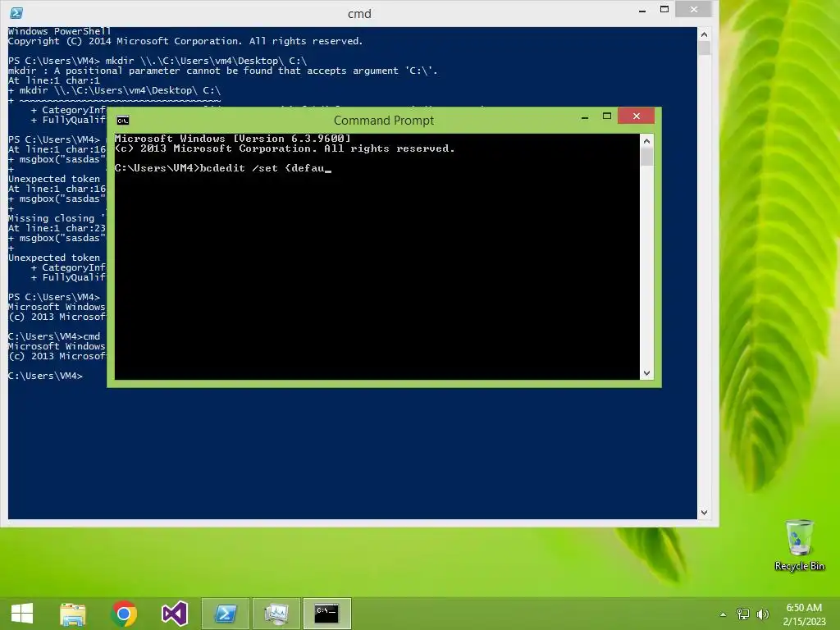
Task: Click PowerShell window scrollbar down arrow
Action: coord(704,512)
